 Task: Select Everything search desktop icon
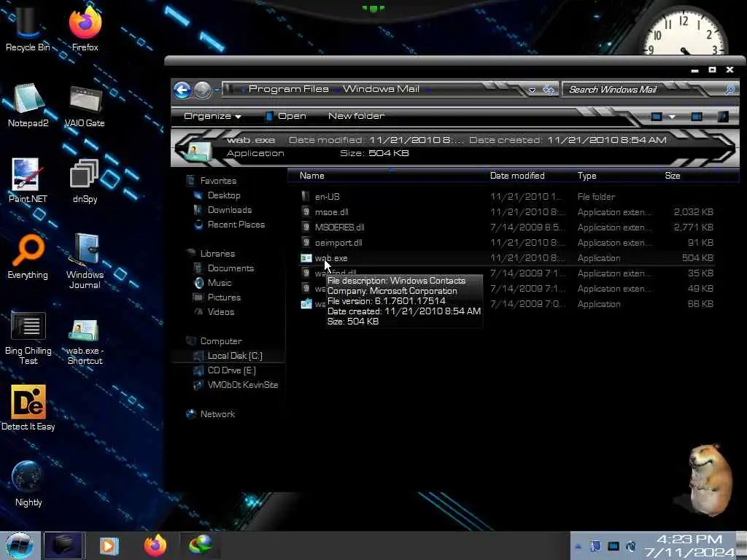(x=28, y=257)
